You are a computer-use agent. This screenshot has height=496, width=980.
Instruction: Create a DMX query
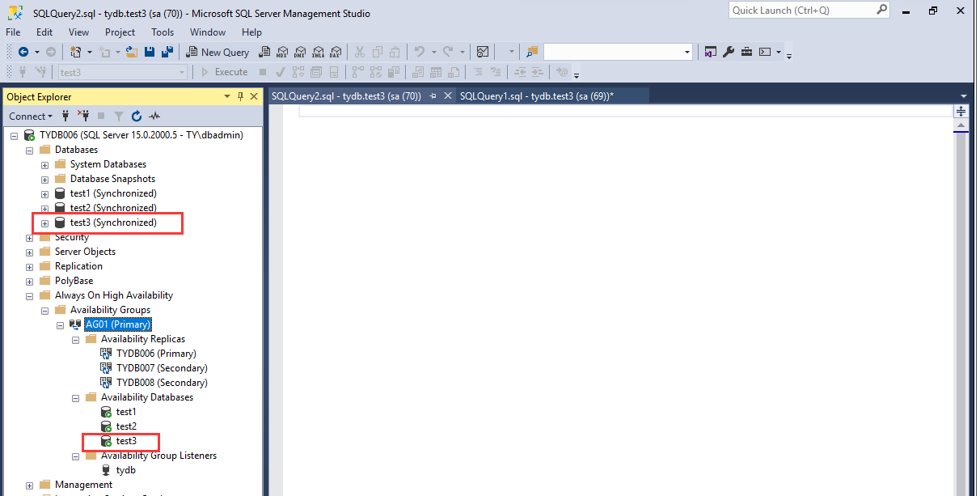pos(300,52)
